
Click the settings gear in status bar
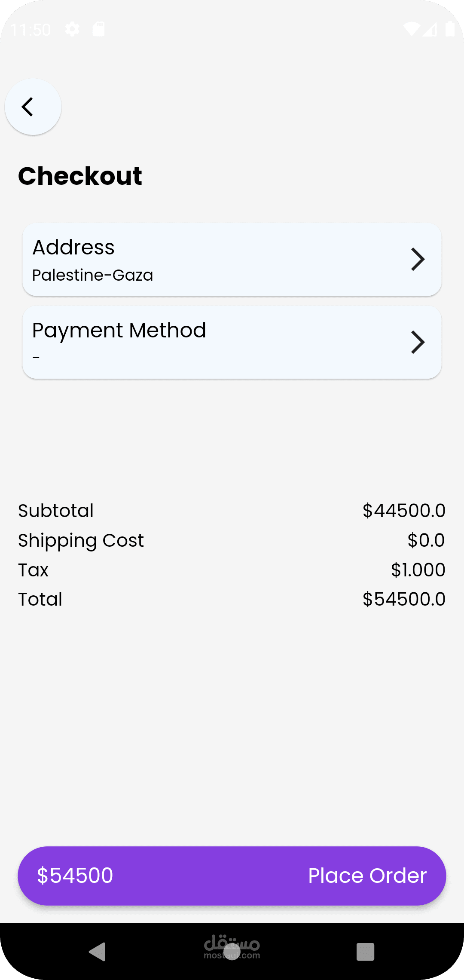pyautogui.click(x=72, y=29)
